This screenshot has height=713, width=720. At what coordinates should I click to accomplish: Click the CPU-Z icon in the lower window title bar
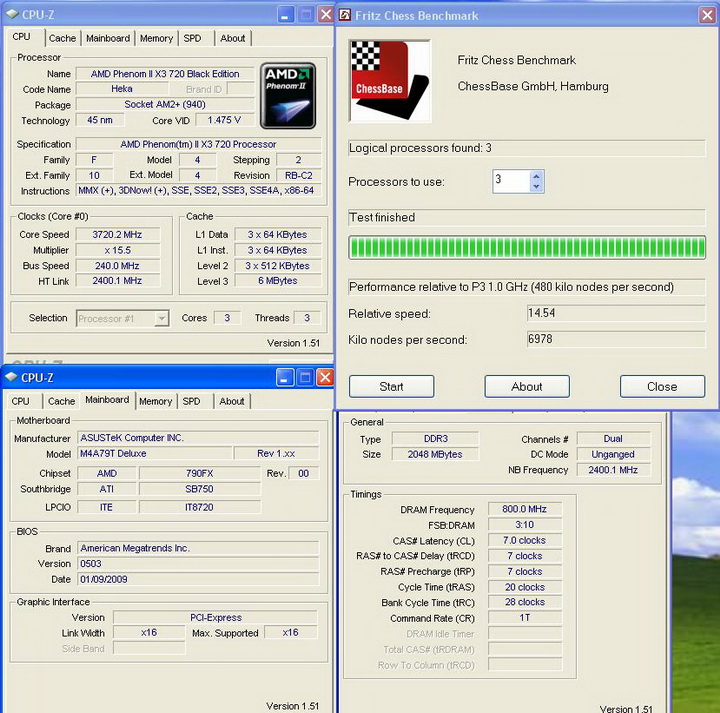point(11,377)
